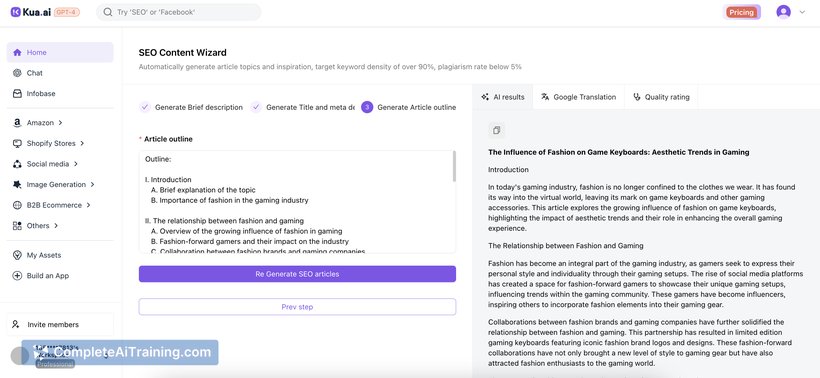Click the Prev step button

click(297, 307)
